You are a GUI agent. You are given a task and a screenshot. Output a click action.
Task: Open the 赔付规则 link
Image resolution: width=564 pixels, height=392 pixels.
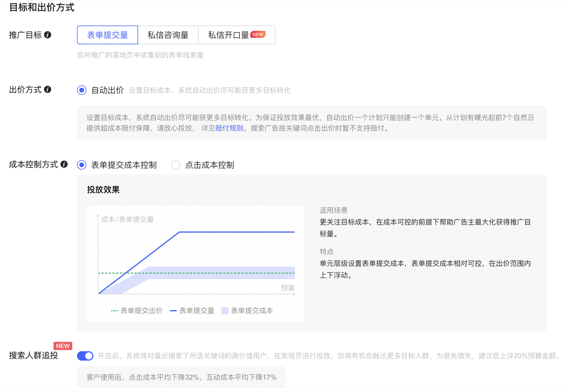(x=229, y=128)
